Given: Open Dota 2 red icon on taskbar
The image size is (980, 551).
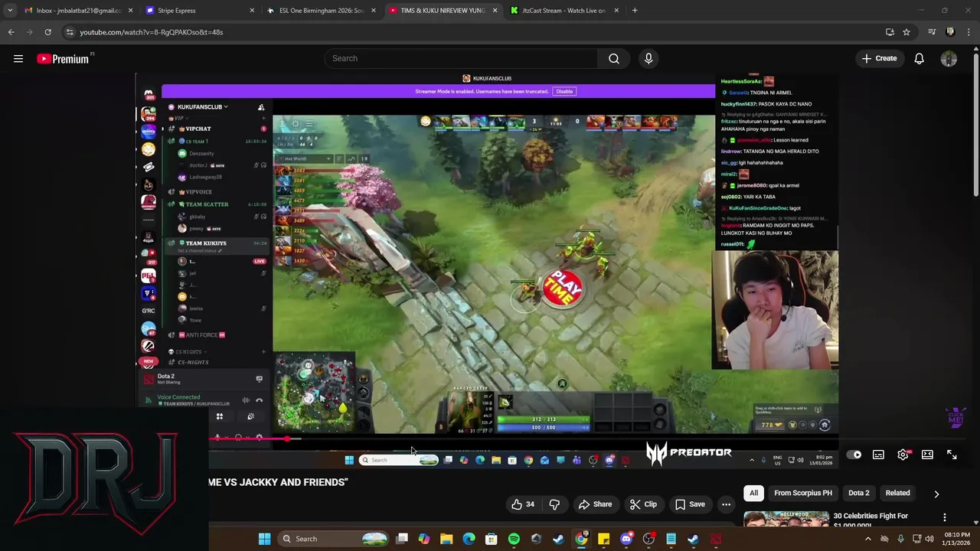Looking at the screenshot, I should click(x=715, y=539).
